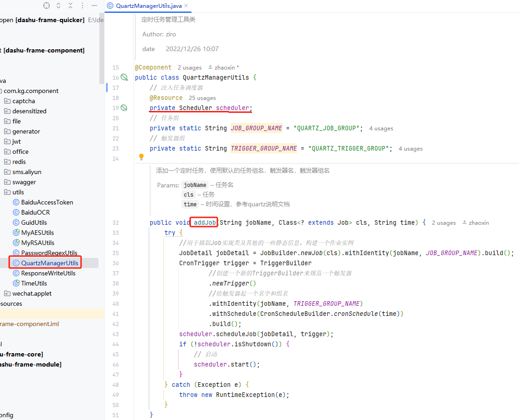Viewport: 519px width, 420px height.
Task: Click the scheduleJob method call on line 43
Action: click(236, 334)
